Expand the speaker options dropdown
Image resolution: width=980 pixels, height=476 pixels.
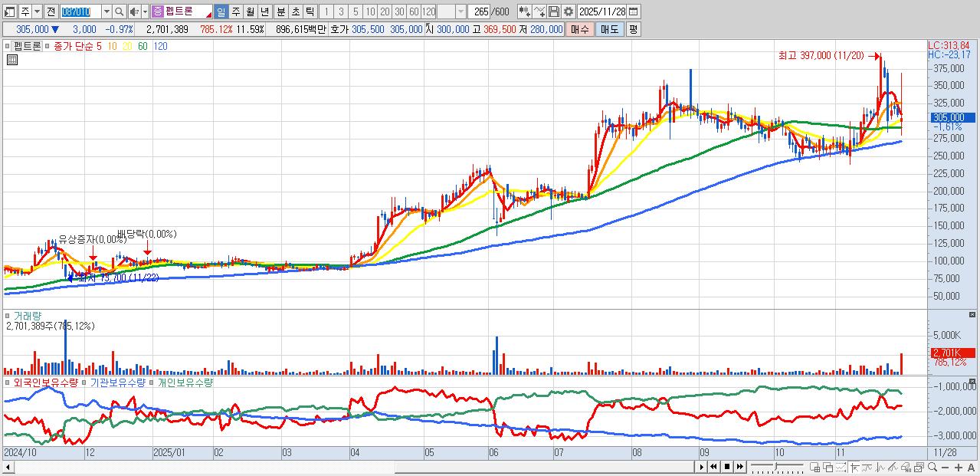click(145, 11)
